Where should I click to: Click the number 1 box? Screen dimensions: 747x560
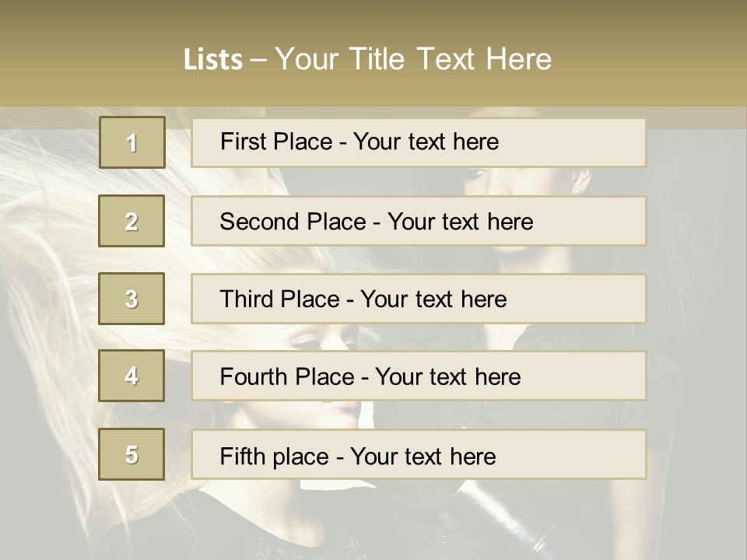pyautogui.click(x=132, y=142)
